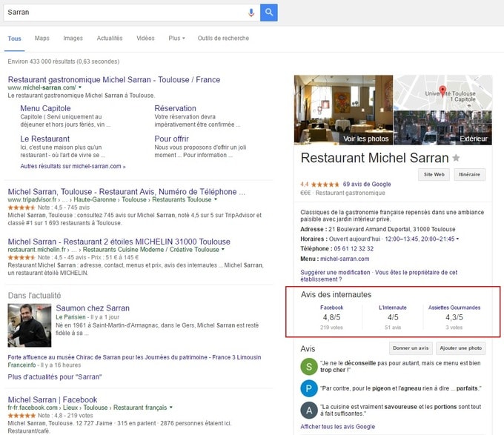Click Voir les photos restaurant image
This screenshot has height=435, width=504.
[343, 110]
